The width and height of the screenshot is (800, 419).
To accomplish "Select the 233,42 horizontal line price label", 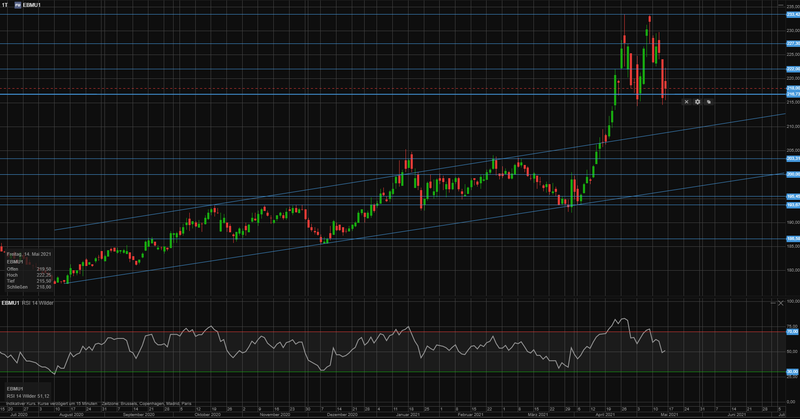I will [790, 15].
